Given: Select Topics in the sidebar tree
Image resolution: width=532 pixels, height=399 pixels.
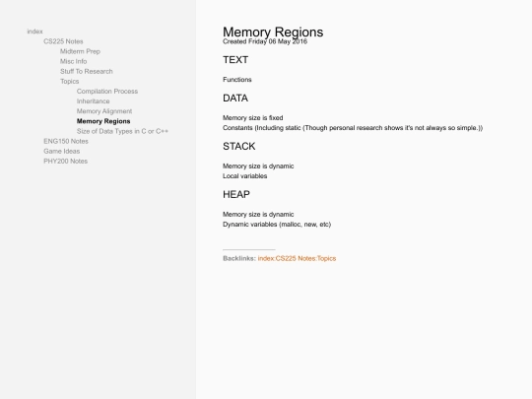Looking at the screenshot, I should (x=70, y=82).
